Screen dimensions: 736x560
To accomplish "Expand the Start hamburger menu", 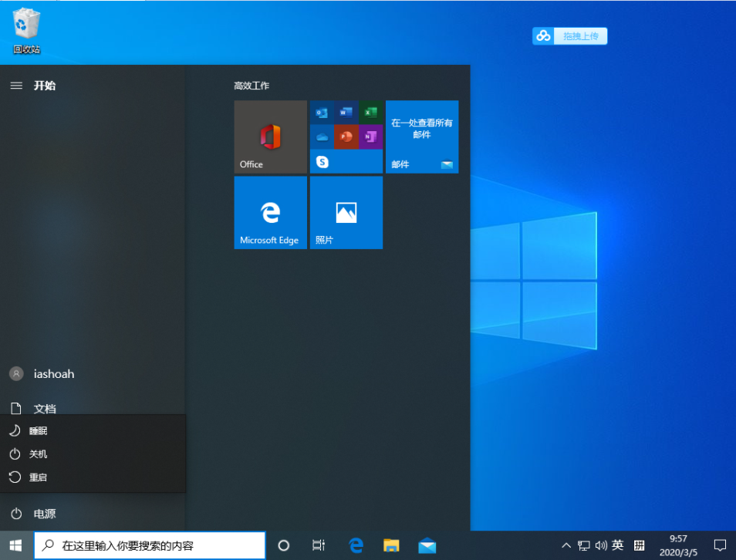I will [16, 86].
